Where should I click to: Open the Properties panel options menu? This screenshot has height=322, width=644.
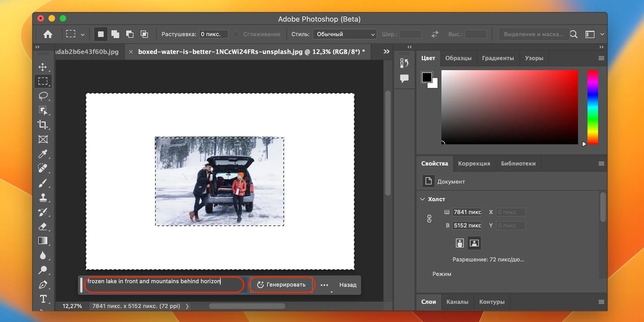(x=601, y=164)
